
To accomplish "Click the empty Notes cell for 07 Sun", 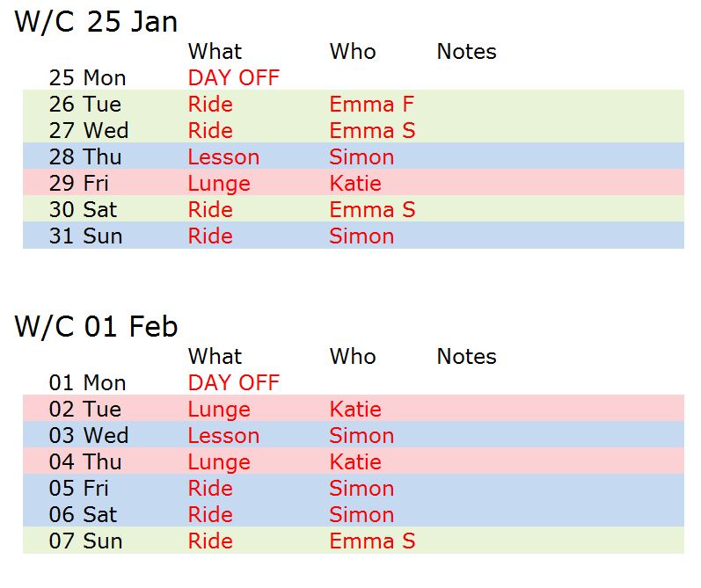I will [554, 541].
